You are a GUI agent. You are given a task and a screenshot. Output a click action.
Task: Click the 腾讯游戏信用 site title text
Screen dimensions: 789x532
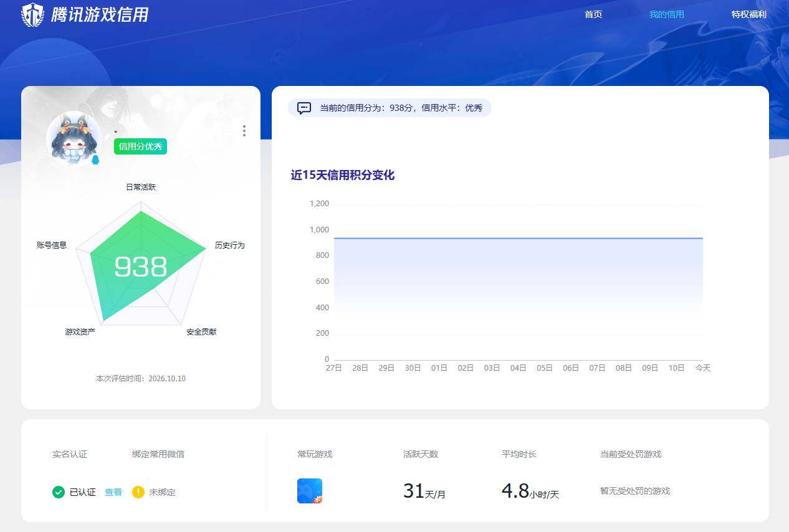click(100, 14)
